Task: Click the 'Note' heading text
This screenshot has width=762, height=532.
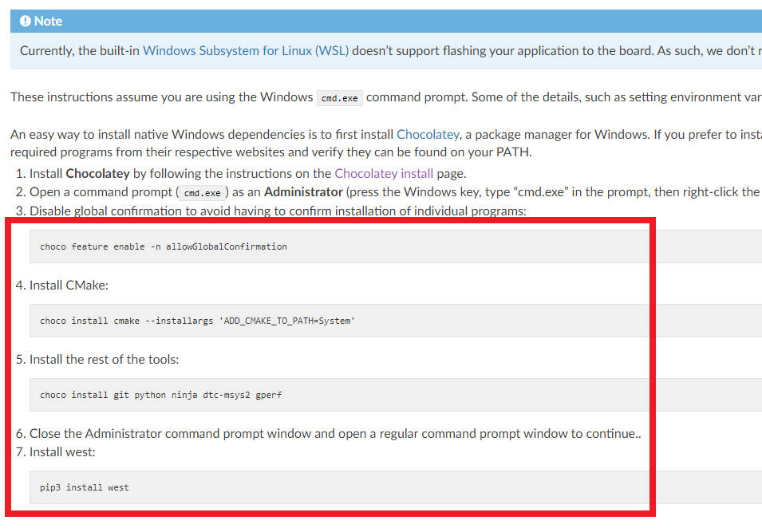Action: click(48, 21)
